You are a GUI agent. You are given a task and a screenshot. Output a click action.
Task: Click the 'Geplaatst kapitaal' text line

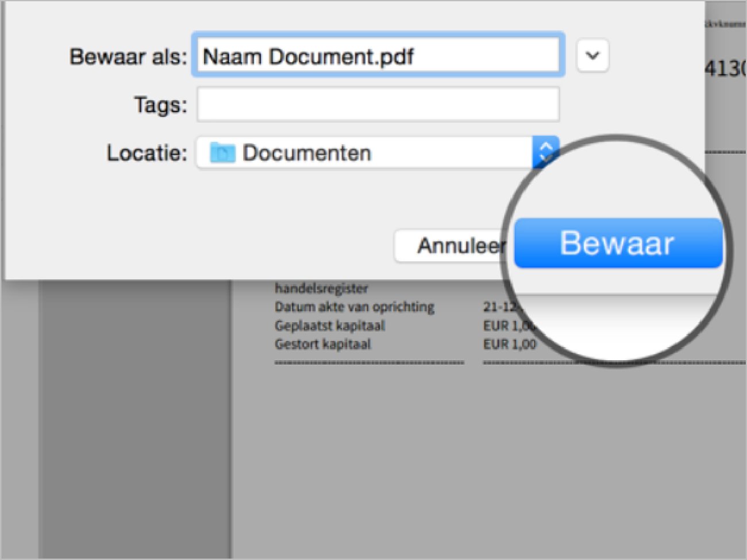[x=330, y=326]
